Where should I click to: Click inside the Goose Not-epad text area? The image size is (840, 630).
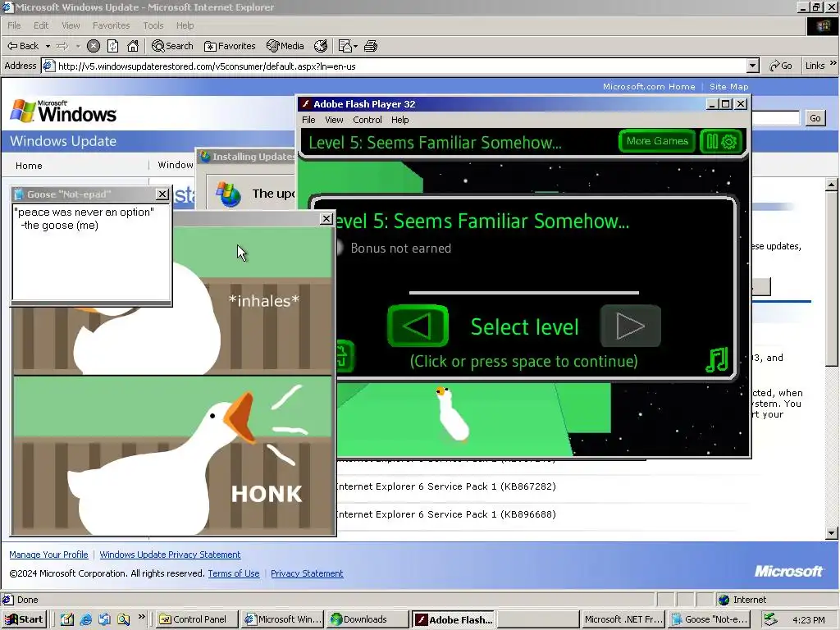(x=92, y=252)
